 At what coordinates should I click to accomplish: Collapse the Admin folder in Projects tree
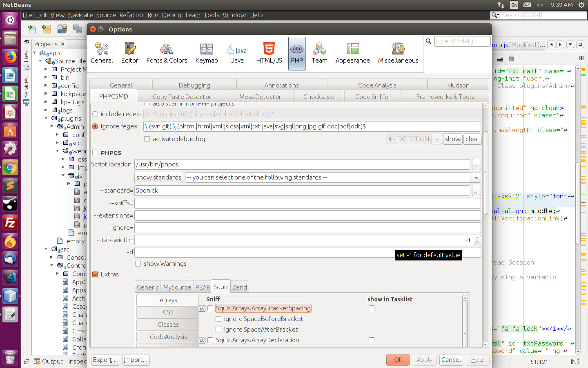pyautogui.click(x=52, y=126)
